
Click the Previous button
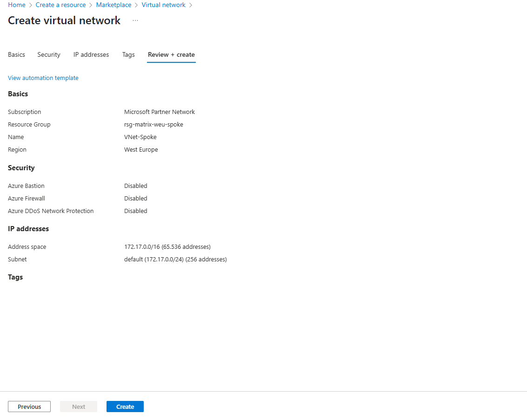pos(29,407)
